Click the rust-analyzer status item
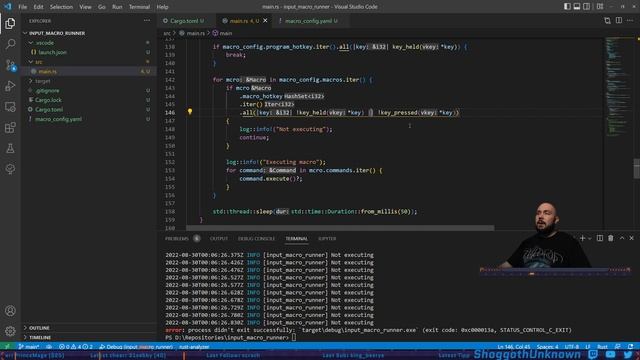Screen dimensions: 640x360 (194, 347)
